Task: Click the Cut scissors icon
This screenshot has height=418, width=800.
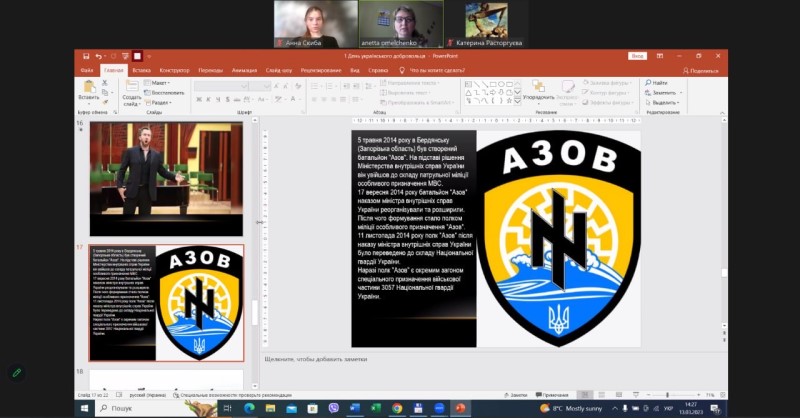Action: point(105,83)
